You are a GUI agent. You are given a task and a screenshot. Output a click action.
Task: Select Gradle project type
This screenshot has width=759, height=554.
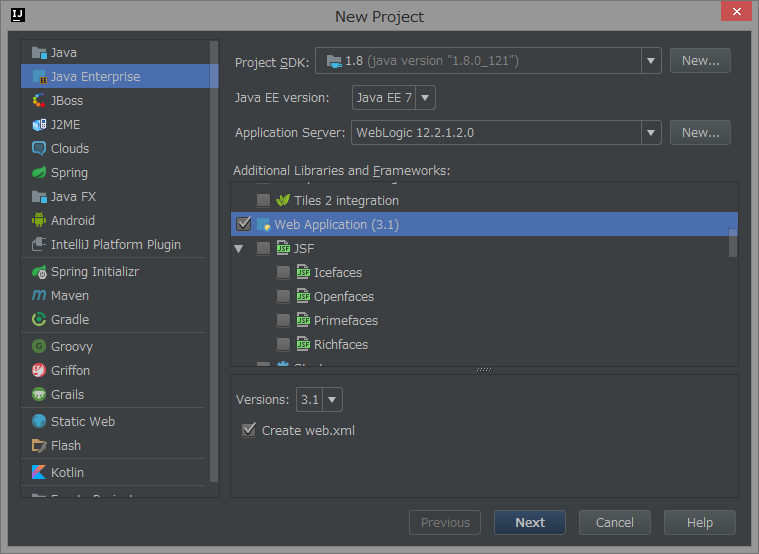point(116,319)
